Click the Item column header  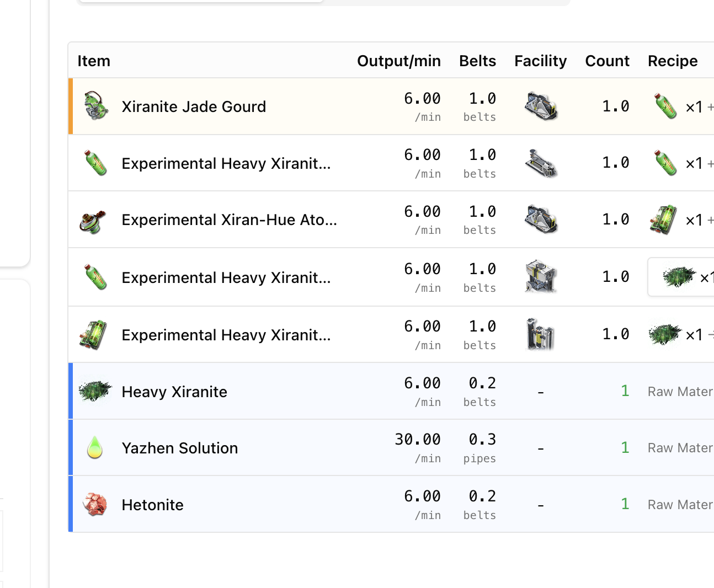click(x=94, y=61)
